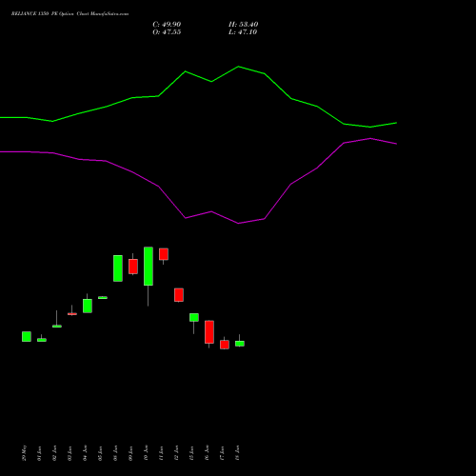Click the long red candle for 16 Jun
Screen dimensions: 476x476
pos(209,332)
